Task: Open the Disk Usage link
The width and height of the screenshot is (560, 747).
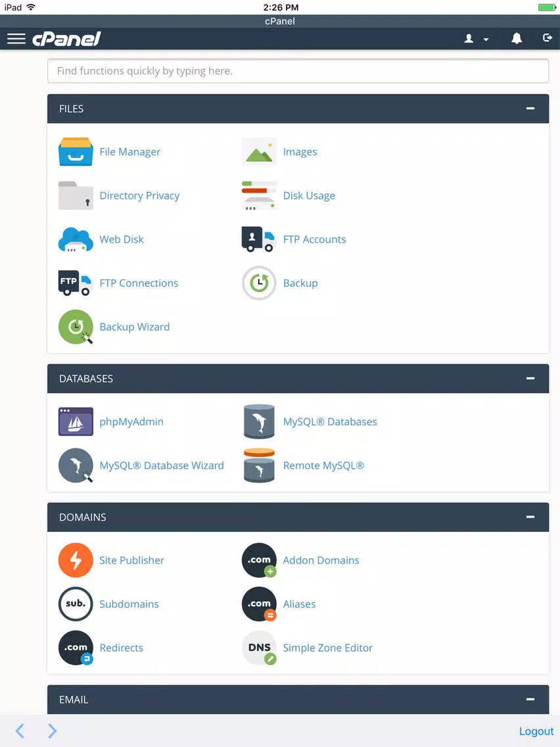Action: click(309, 196)
